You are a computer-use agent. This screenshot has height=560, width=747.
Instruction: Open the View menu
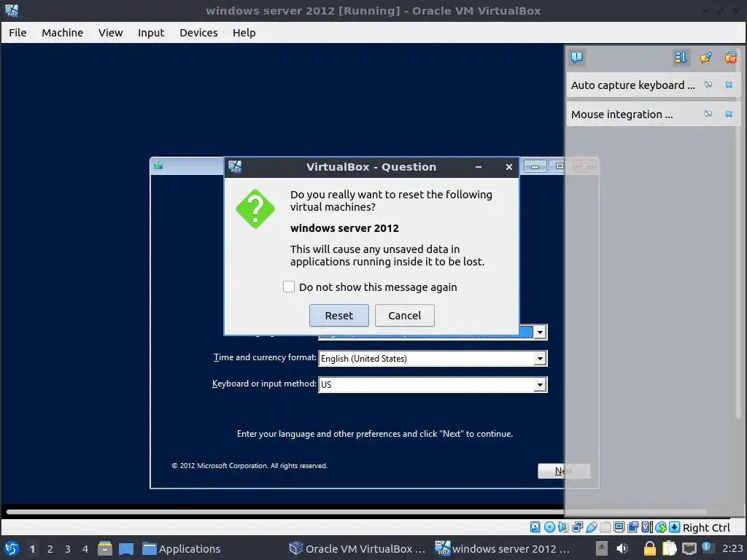(x=111, y=32)
